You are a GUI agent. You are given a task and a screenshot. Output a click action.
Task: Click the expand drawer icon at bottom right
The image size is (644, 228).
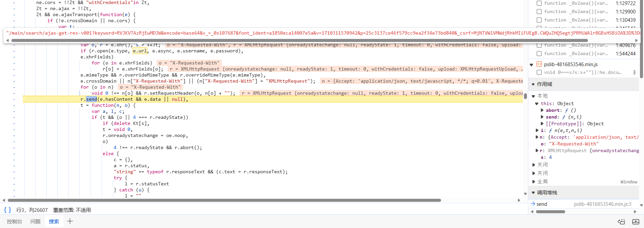coord(636,222)
